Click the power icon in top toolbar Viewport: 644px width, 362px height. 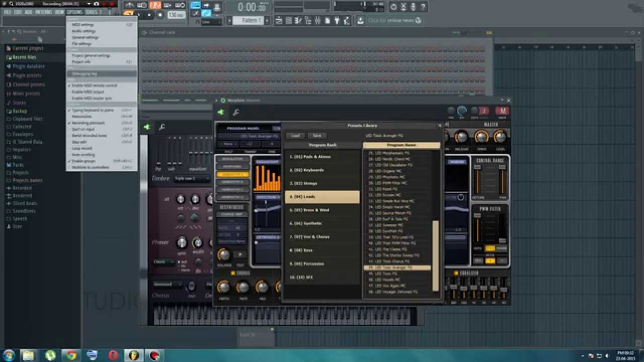[x=393, y=7]
